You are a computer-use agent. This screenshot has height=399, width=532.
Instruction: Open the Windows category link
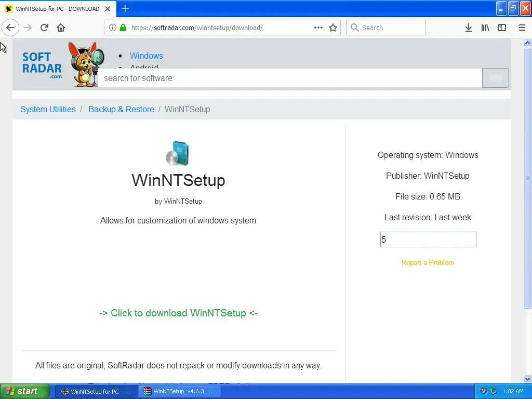(146, 56)
